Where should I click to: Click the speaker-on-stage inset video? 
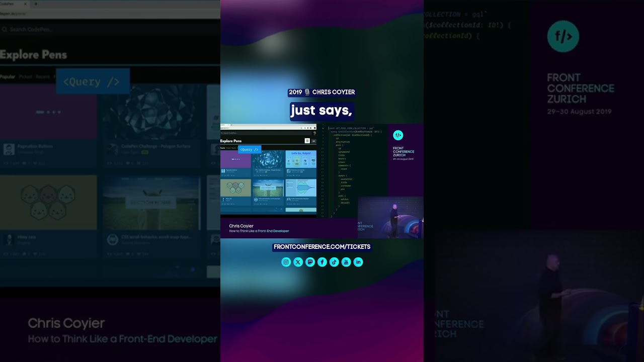click(x=390, y=217)
